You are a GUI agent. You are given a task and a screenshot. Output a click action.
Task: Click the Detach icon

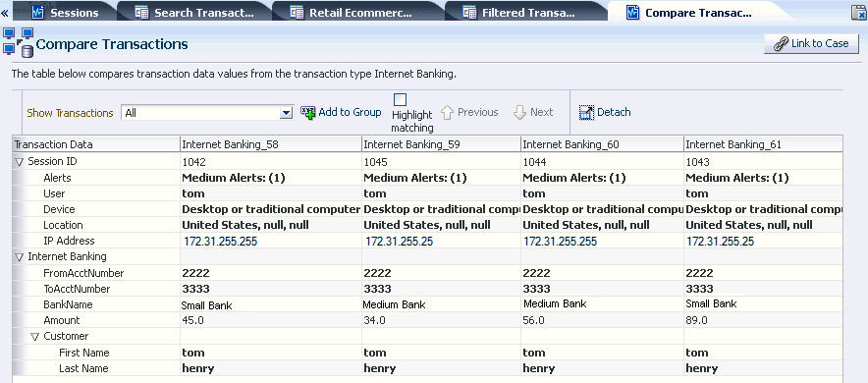click(586, 112)
